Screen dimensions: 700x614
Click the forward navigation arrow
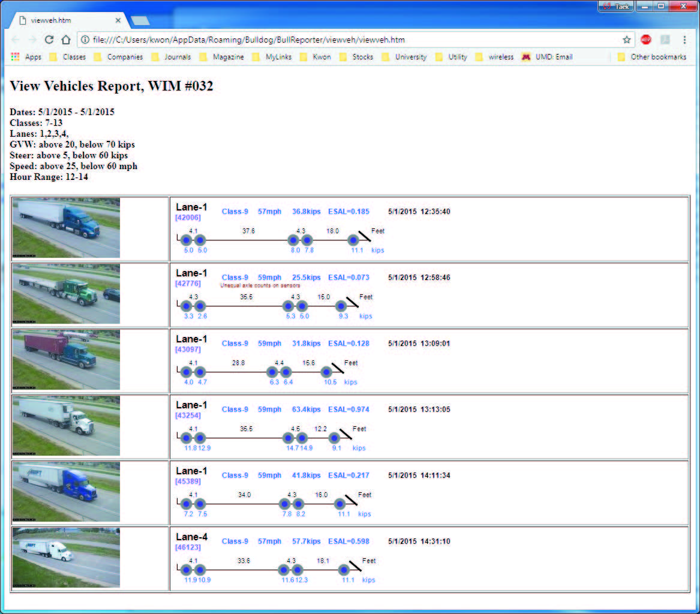point(32,40)
